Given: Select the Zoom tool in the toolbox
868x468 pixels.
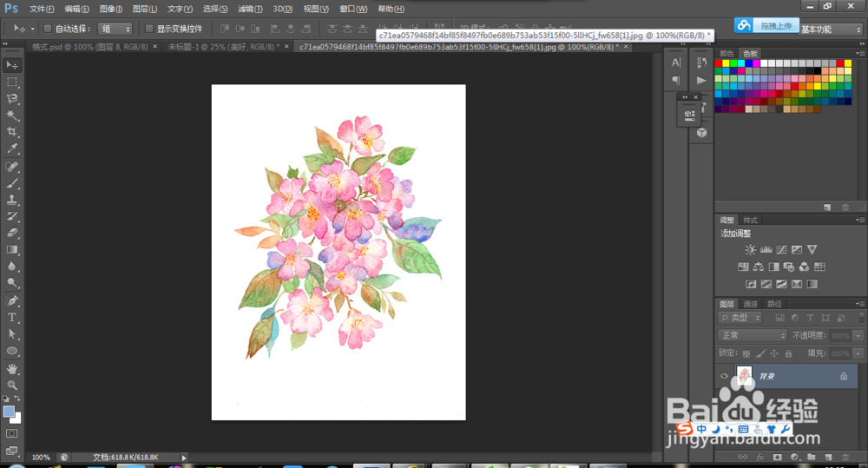Looking at the screenshot, I should pyautogui.click(x=11, y=385).
